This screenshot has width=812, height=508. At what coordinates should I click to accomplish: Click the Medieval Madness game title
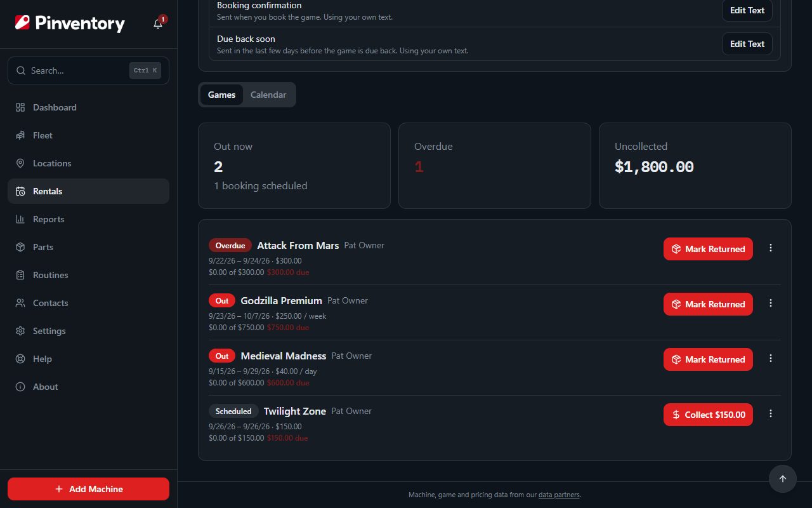coord(284,356)
